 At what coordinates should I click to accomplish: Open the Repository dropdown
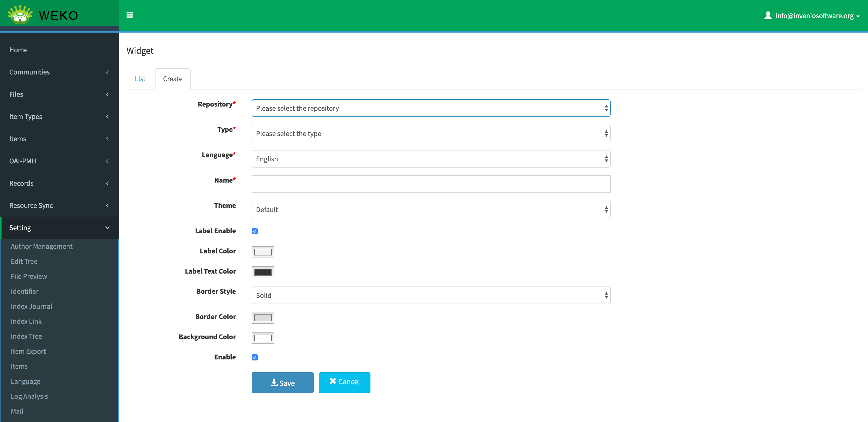[x=431, y=108]
